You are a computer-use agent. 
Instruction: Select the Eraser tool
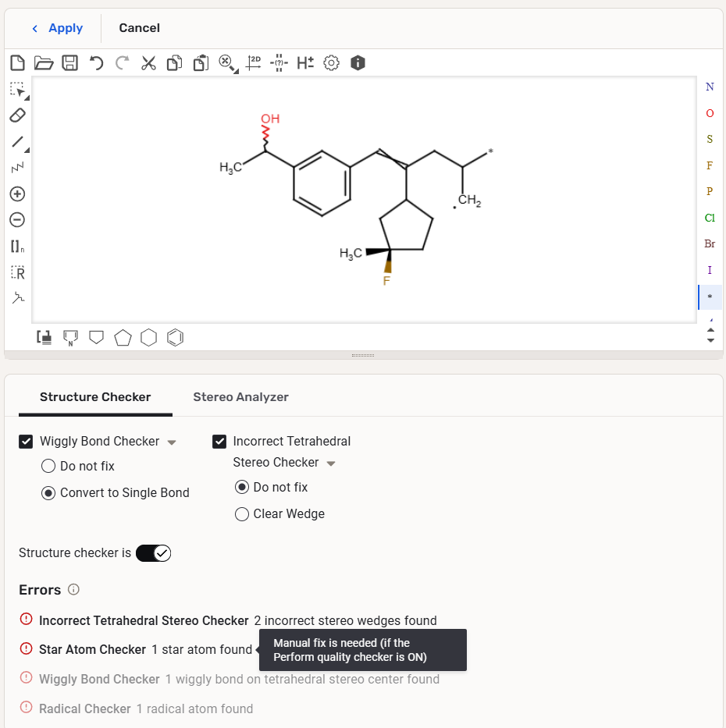coord(17,115)
